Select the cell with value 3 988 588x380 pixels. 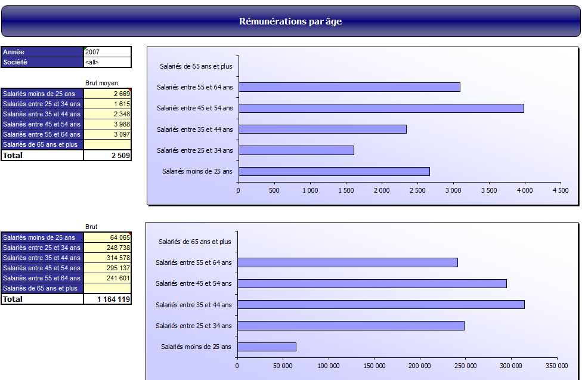tap(107, 124)
